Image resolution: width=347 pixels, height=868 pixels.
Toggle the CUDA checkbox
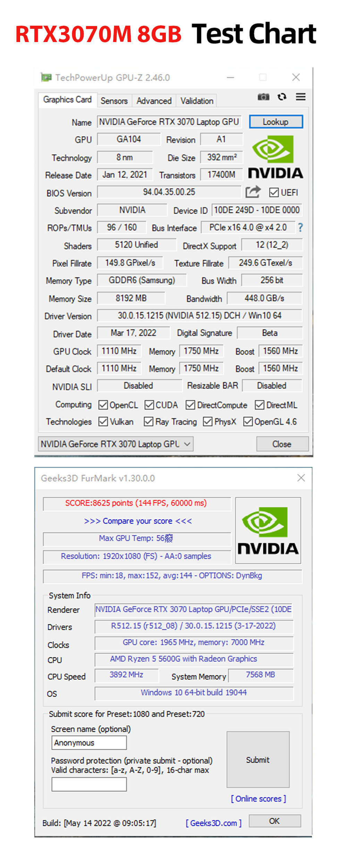149,405
